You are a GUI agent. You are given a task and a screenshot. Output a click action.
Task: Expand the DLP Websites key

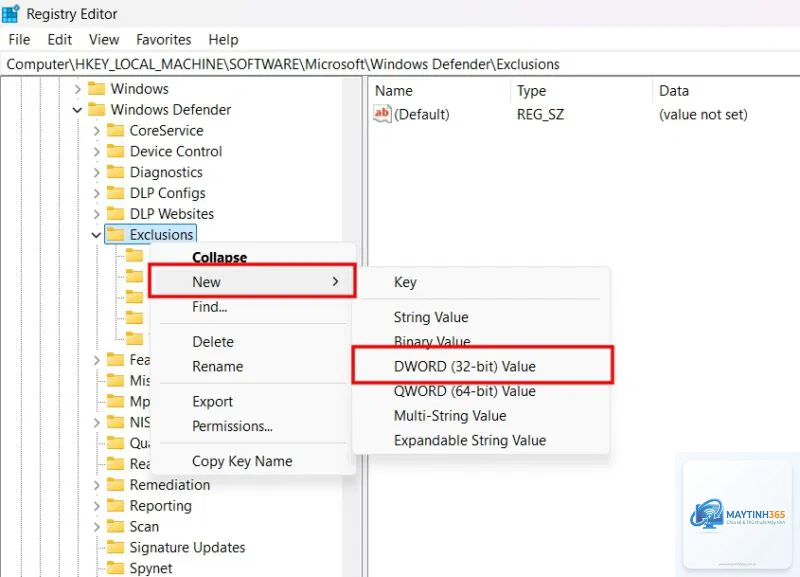96,214
